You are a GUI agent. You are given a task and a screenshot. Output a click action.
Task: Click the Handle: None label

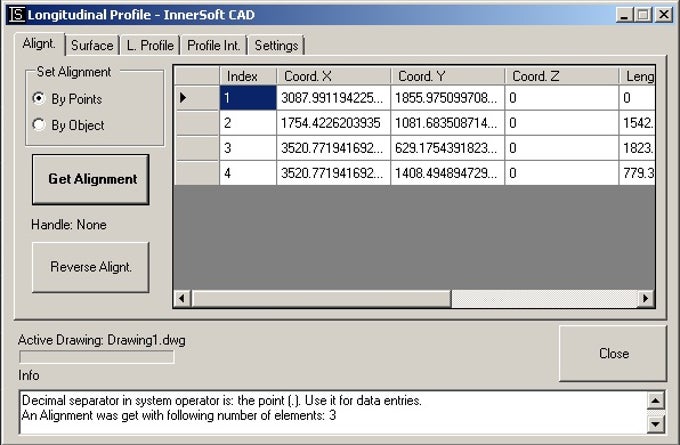[x=69, y=225]
